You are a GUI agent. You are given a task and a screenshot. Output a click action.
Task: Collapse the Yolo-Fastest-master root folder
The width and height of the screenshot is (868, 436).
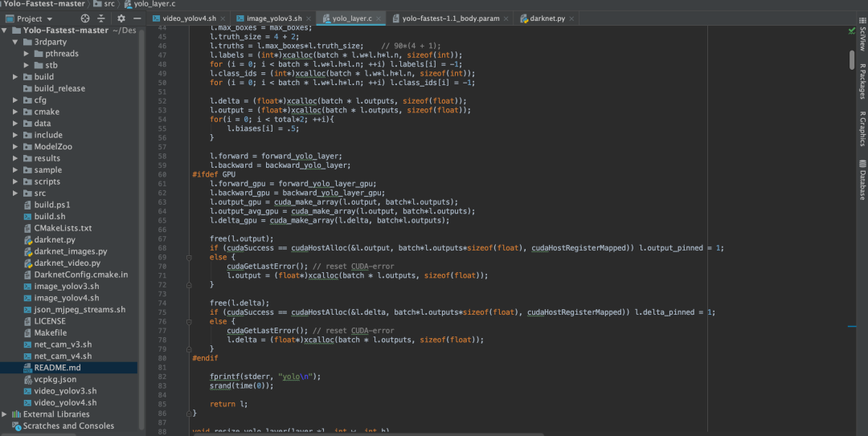(x=5, y=31)
